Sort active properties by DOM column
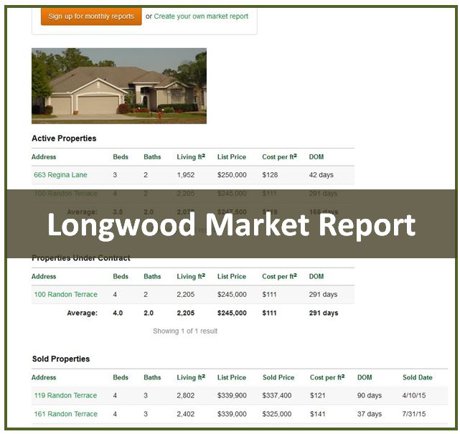Screen dimensions: 460x434 pos(316,157)
